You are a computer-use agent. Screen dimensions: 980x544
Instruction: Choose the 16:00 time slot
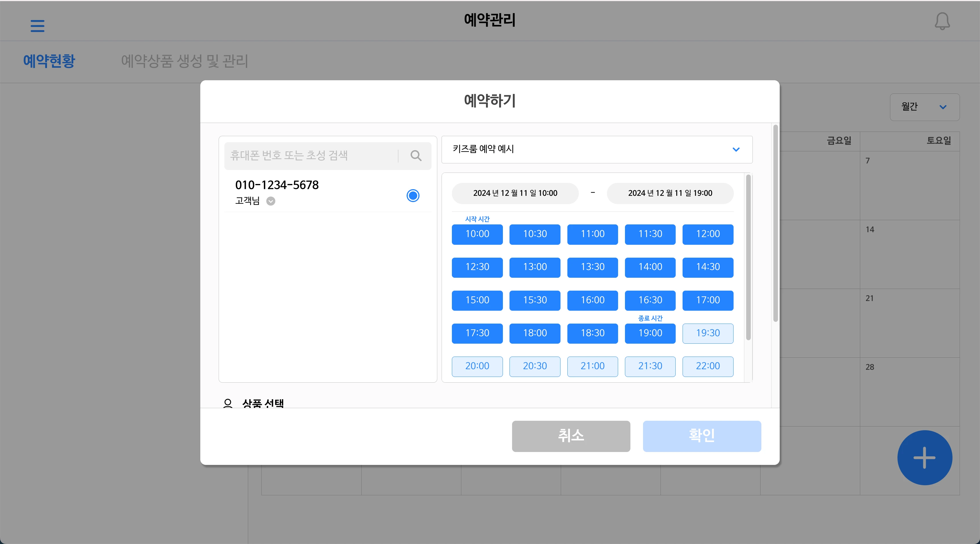592,301
